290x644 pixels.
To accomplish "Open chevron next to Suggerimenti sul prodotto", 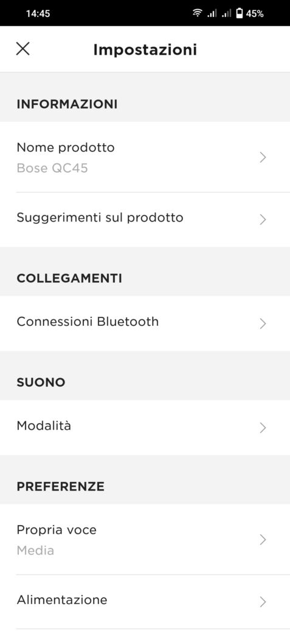I will point(263,220).
